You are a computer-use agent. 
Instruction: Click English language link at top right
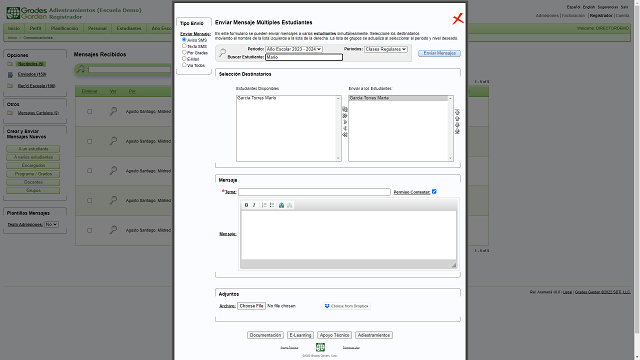(589, 7)
